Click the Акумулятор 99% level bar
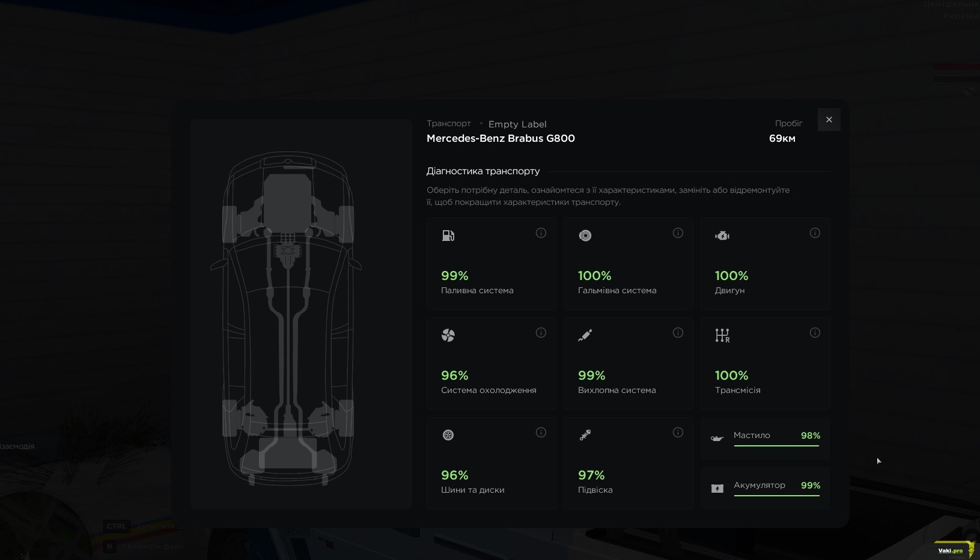980x560 pixels. pyautogui.click(x=776, y=495)
